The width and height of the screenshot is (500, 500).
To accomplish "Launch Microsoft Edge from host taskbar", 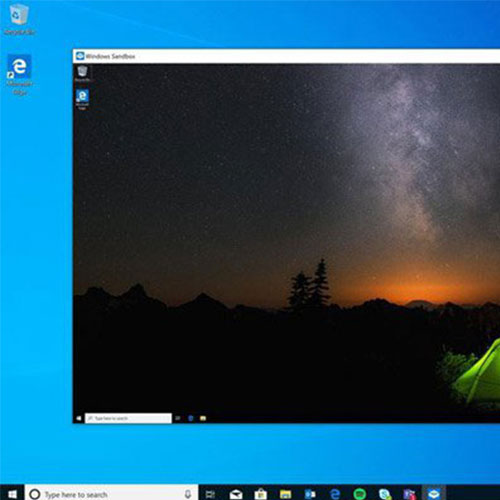I will click(x=335, y=494).
